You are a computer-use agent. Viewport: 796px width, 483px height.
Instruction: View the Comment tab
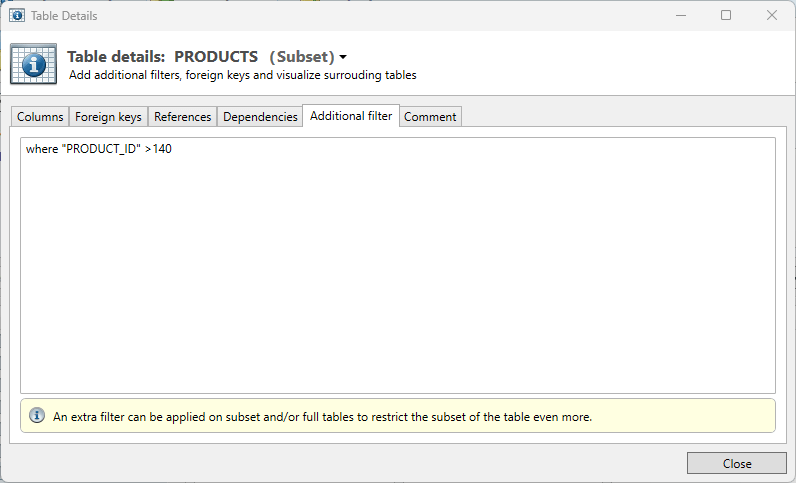[430, 117]
